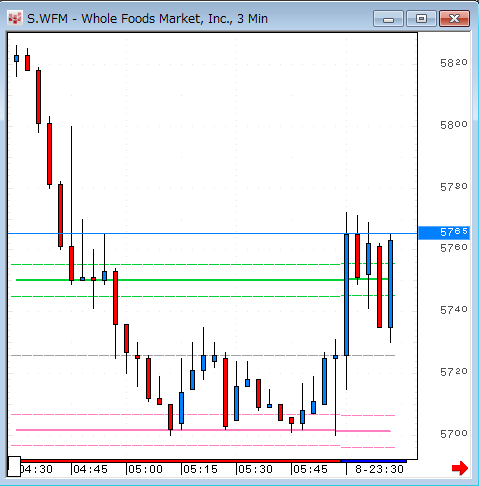Click the blue 5765 current price label

(444, 232)
